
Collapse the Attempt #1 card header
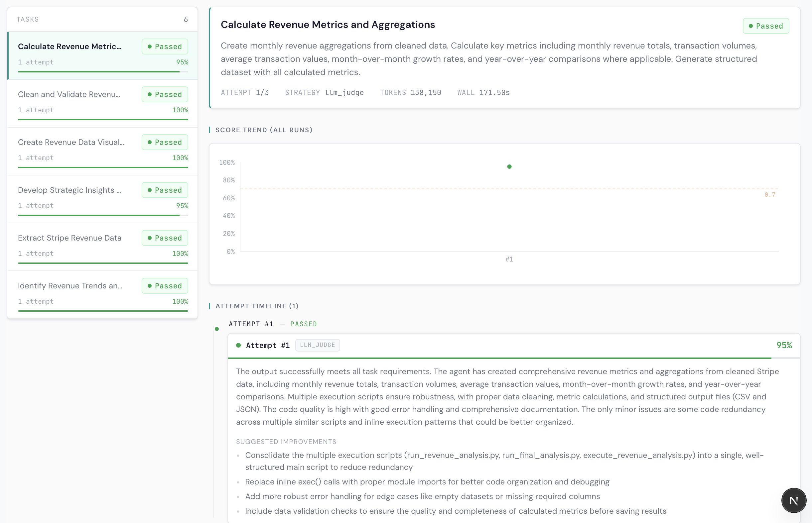click(510, 345)
